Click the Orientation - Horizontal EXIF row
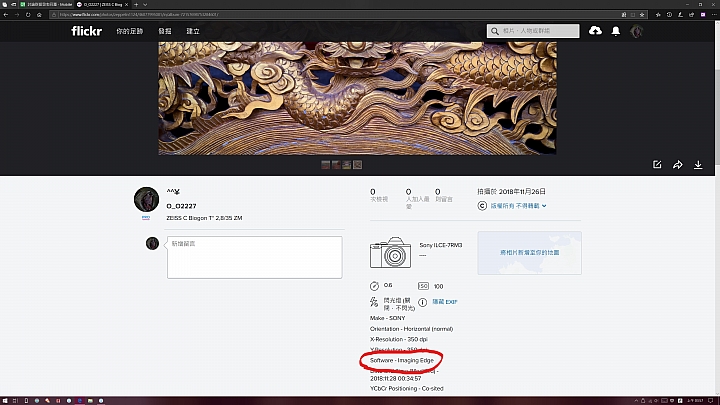 [x=411, y=329]
